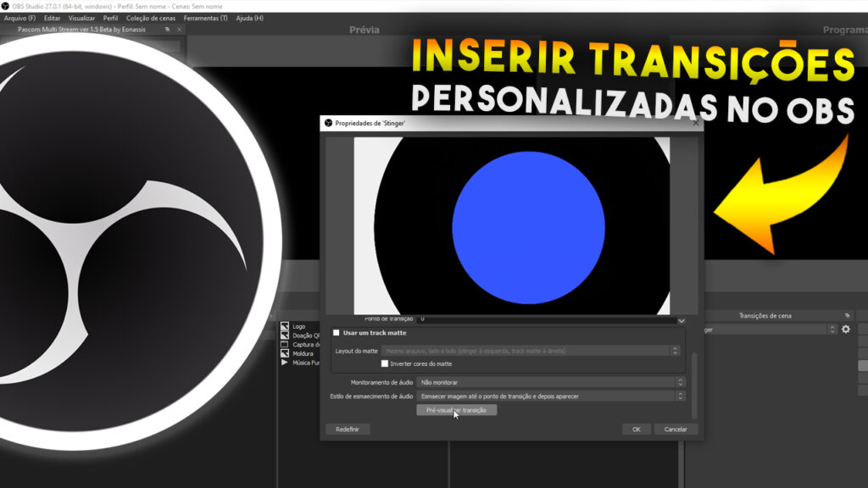Enable 'Usar um track matte' checkbox
868x488 pixels.
(x=337, y=333)
